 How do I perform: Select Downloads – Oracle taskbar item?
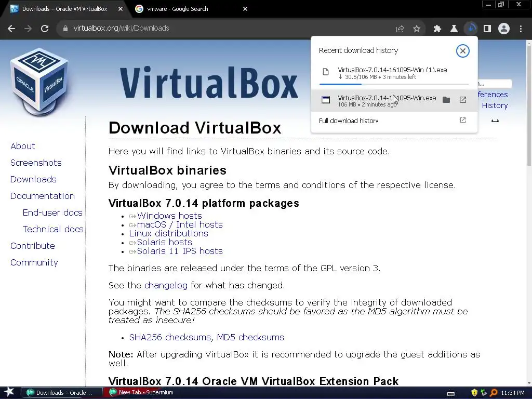61,393
